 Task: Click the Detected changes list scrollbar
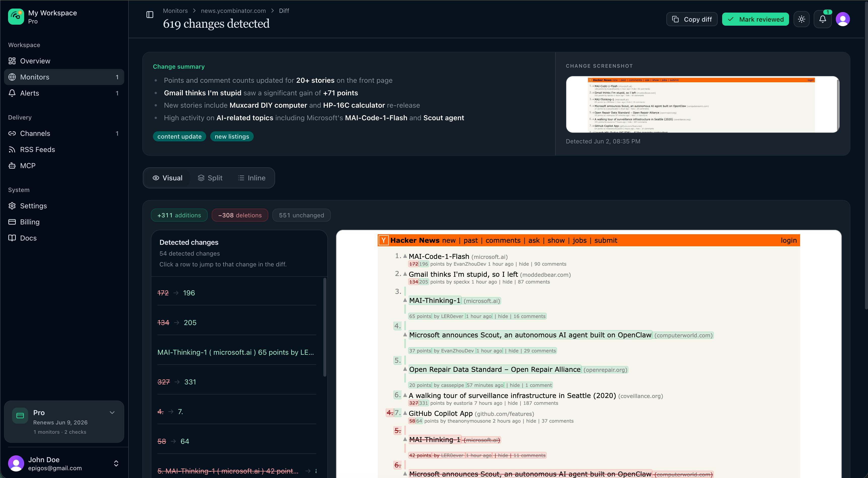(325, 327)
